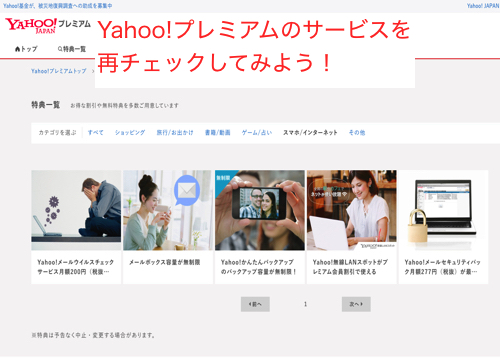Open the couple selfie phone thumbnail
Viewport: 500px width, 360px height.
[x=260, y=210]
